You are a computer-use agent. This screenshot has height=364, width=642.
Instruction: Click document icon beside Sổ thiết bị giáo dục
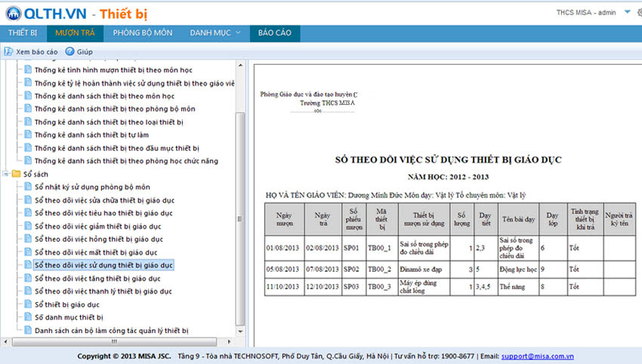[28, 304]
